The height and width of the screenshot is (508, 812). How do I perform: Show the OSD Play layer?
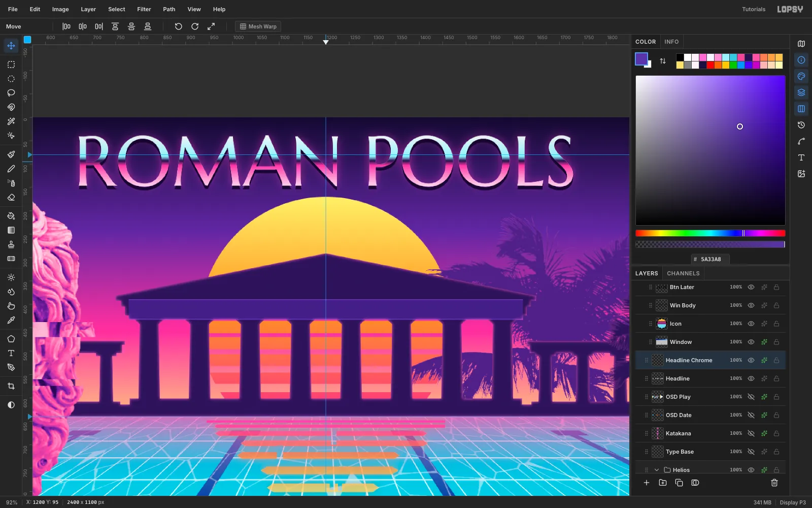(751, 397)
